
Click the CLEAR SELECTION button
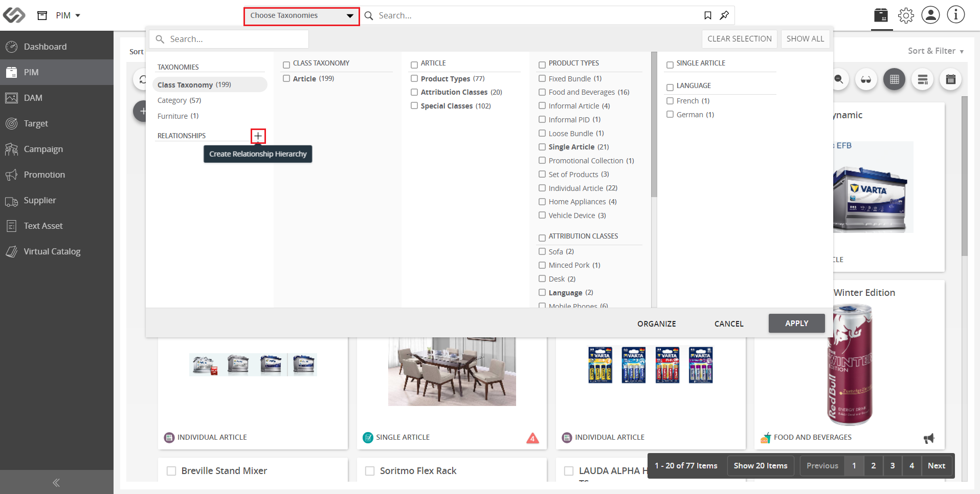pos(740,39)
